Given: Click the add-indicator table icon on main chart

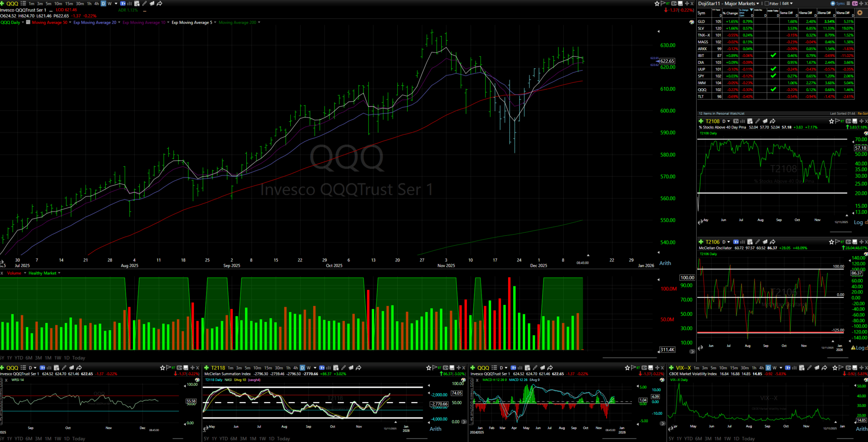Looking at the screenshot, I should click(x=137, y=4).
